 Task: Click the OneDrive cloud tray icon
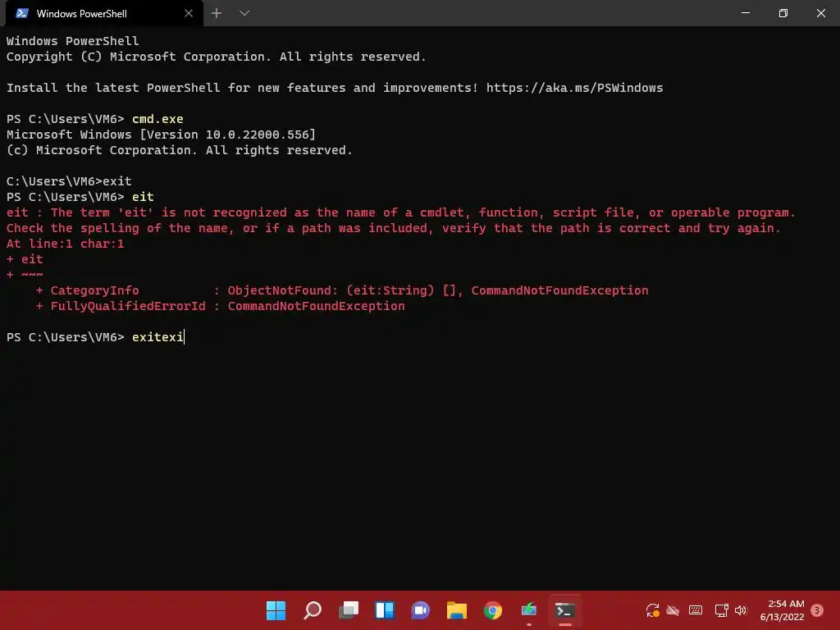point(673,610)
